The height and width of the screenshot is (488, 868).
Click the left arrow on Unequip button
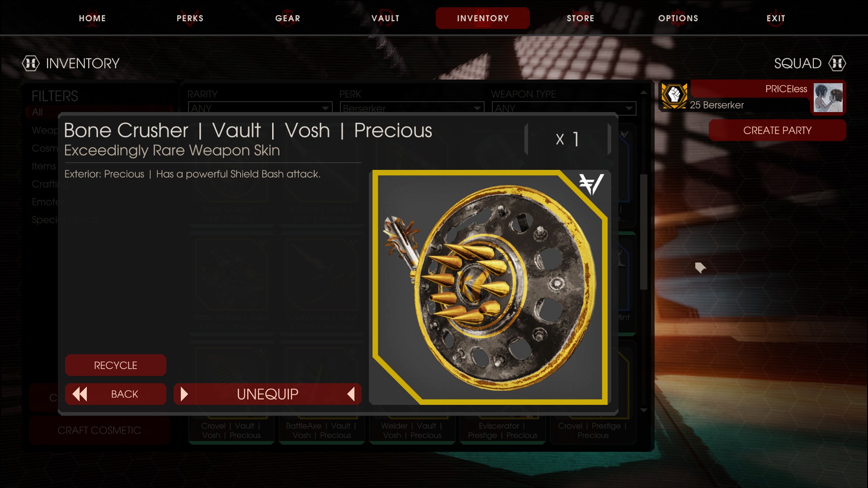pyautogui.click(x=351, y=394)
